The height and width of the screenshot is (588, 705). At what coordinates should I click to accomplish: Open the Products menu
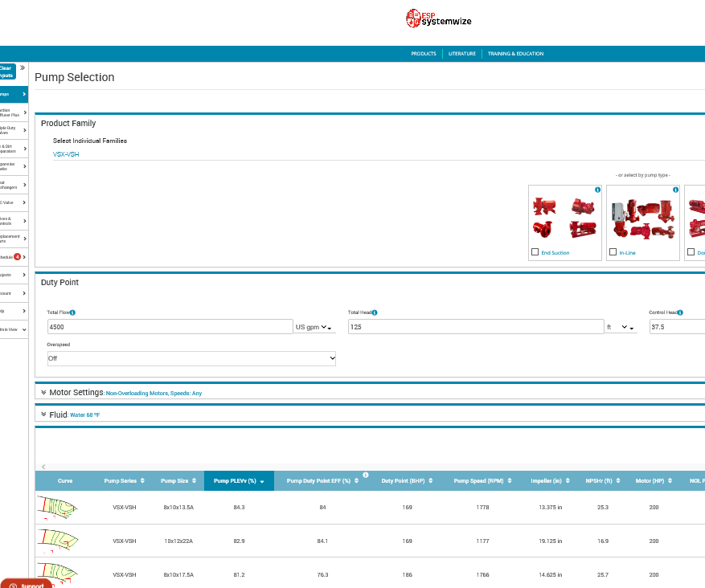click(x=424, y=54)
